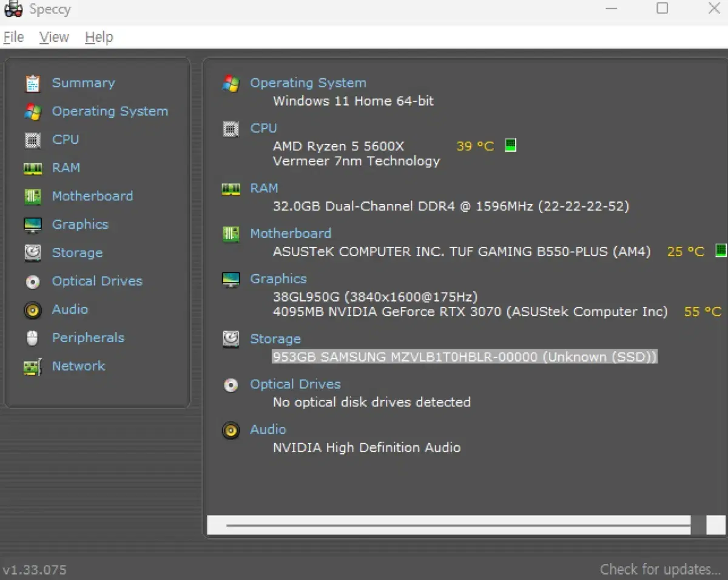The width and height of the screenshot is (728, 580).
Task: Select Audio in the sidebar list
Action: coord(70,309)
